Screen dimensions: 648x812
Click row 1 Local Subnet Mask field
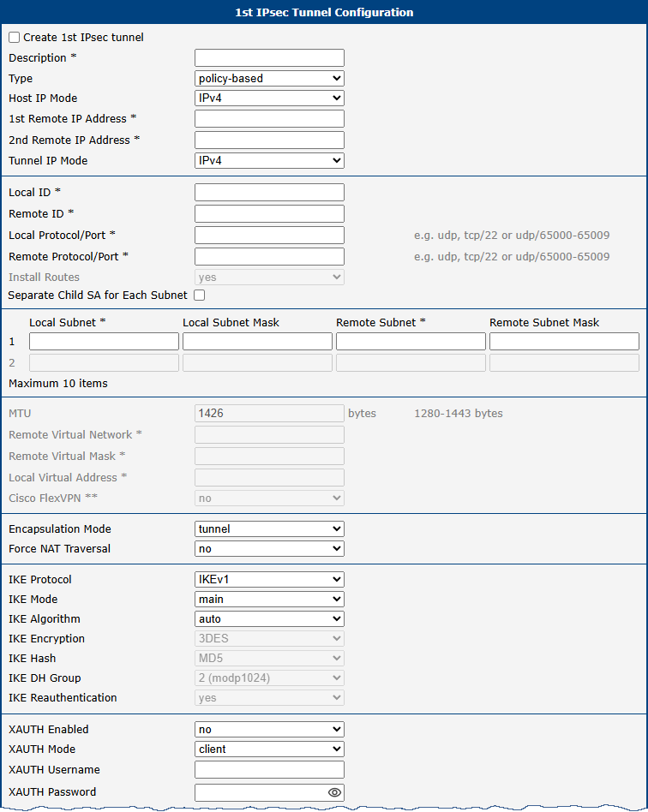click(x=258, y=341)
